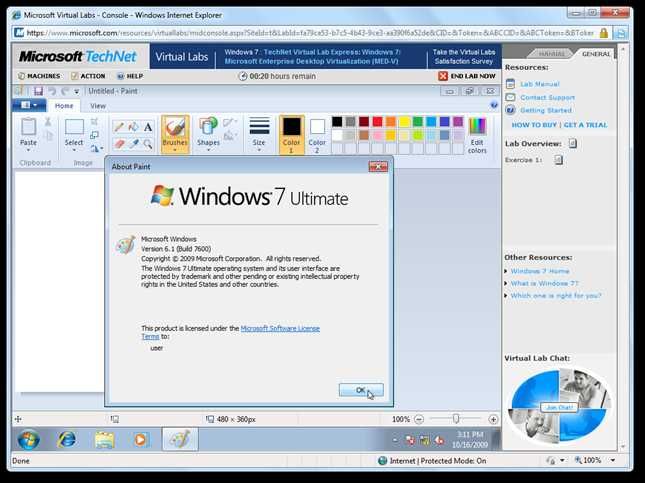Click the Select rectangle tool

(74, 127)
